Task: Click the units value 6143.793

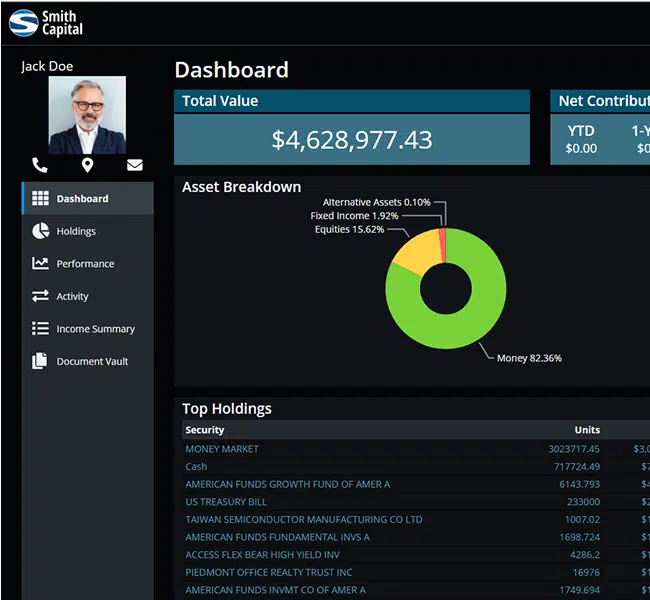Action: 579,484
